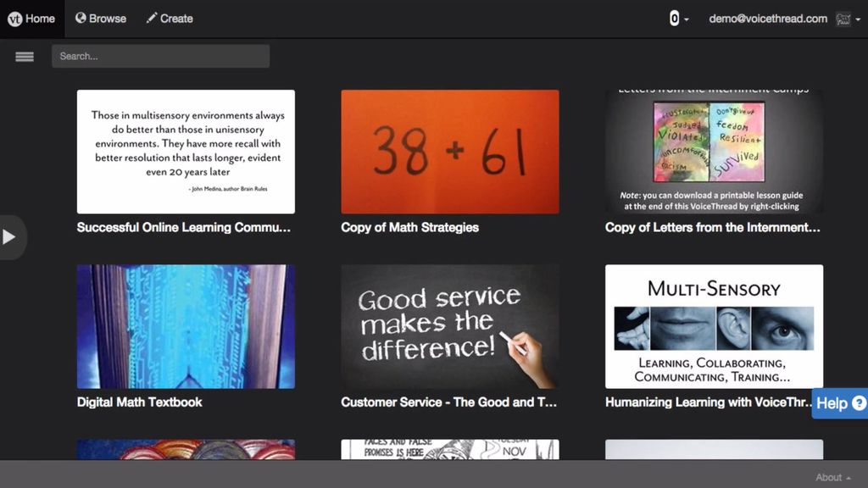
Task: Click the VoiceThread logo
Action: point(15,18)
